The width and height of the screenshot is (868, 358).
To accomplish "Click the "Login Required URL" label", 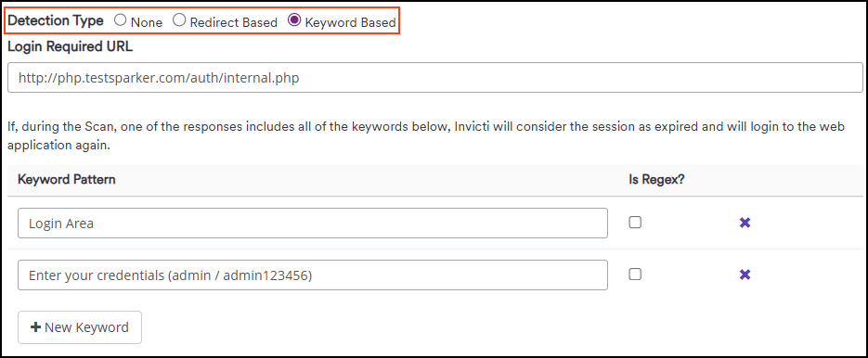I will (71, 46).
